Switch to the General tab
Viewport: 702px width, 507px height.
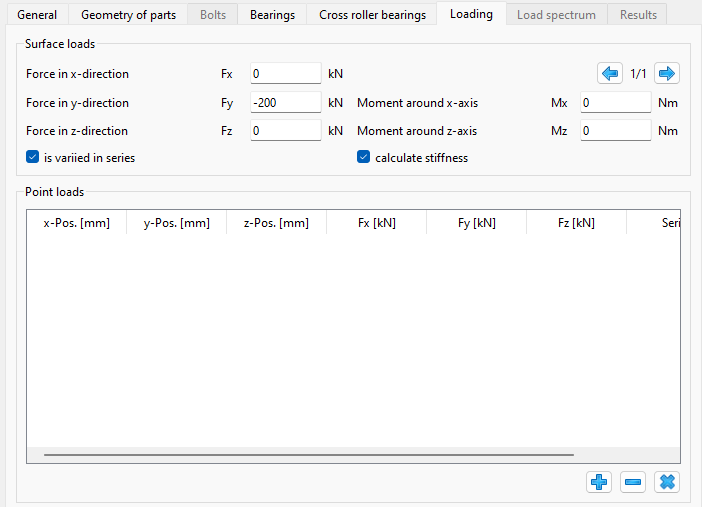[x=37, y=15]
